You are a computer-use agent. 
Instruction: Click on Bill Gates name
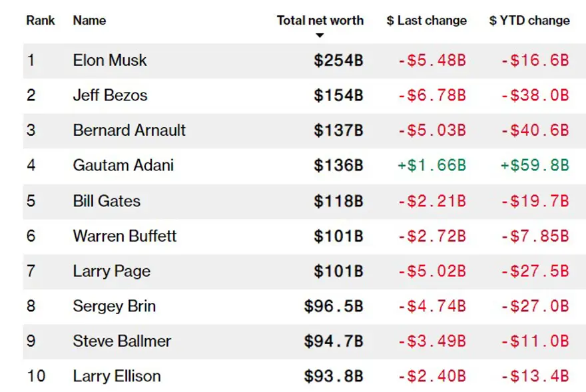[x=107, y=201]
